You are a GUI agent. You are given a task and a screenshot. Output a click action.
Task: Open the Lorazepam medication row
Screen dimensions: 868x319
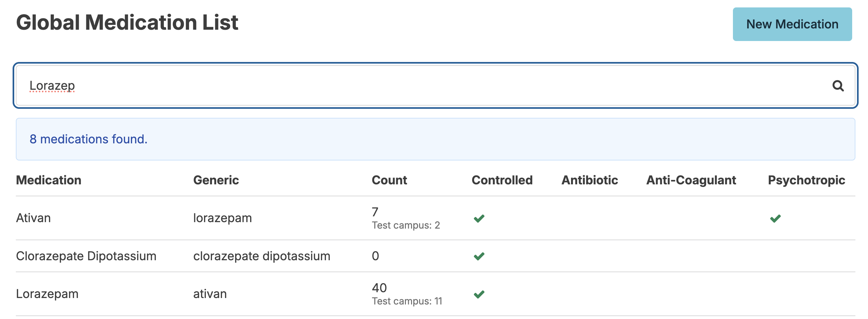point(435,294)
